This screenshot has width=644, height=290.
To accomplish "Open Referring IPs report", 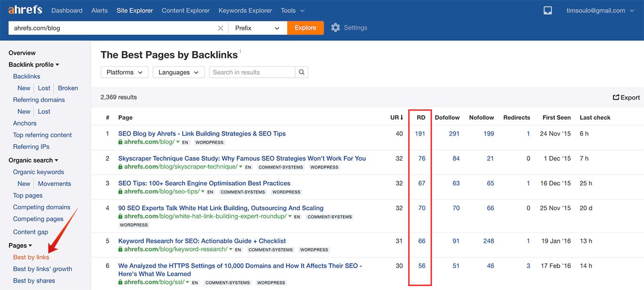I will point(31,146).
